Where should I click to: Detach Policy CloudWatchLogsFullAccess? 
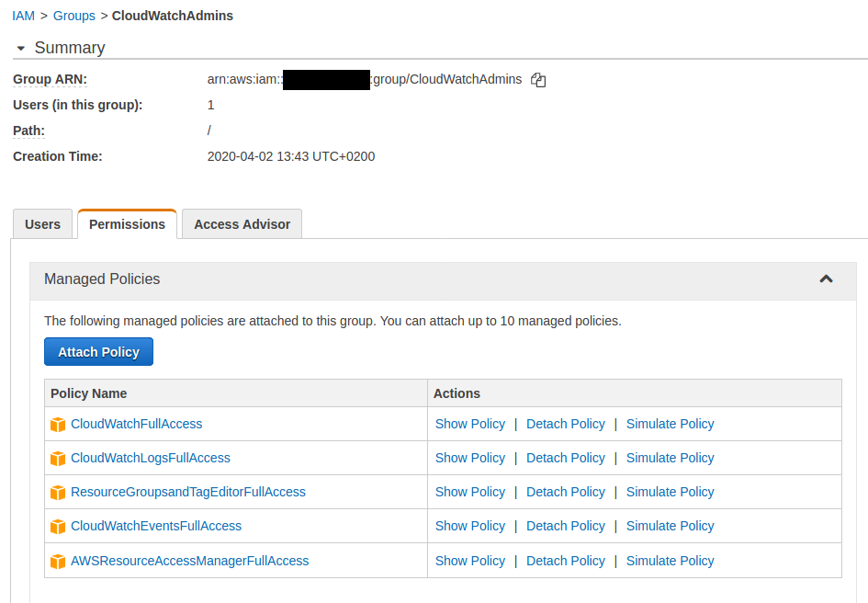pyautogui.click(x=566, y=458)
